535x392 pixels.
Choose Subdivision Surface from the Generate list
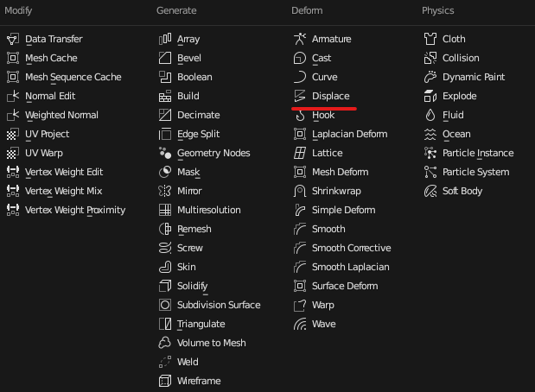pyautogui.click(x=218, y=305)
